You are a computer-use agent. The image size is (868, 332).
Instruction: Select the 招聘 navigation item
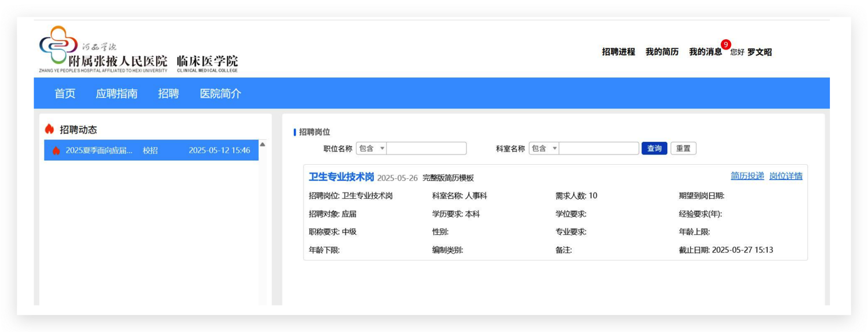pyautogui.click(x=168, y=94)
